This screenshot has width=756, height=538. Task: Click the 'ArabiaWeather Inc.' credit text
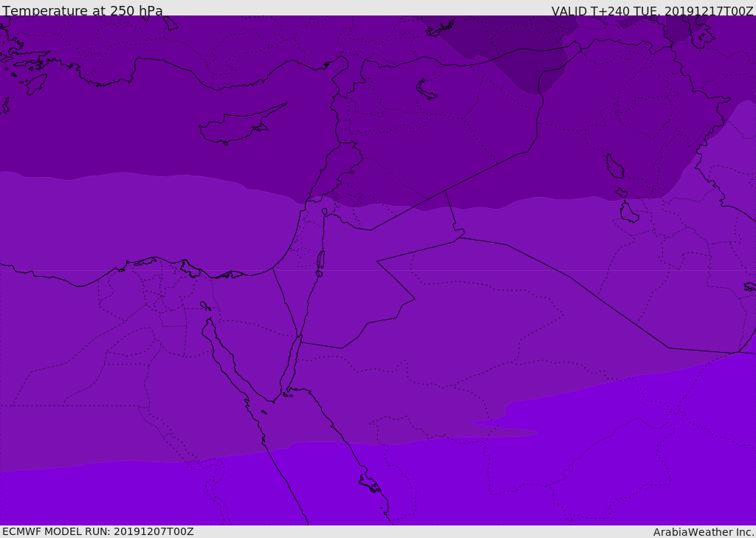(x=704, y=532)
